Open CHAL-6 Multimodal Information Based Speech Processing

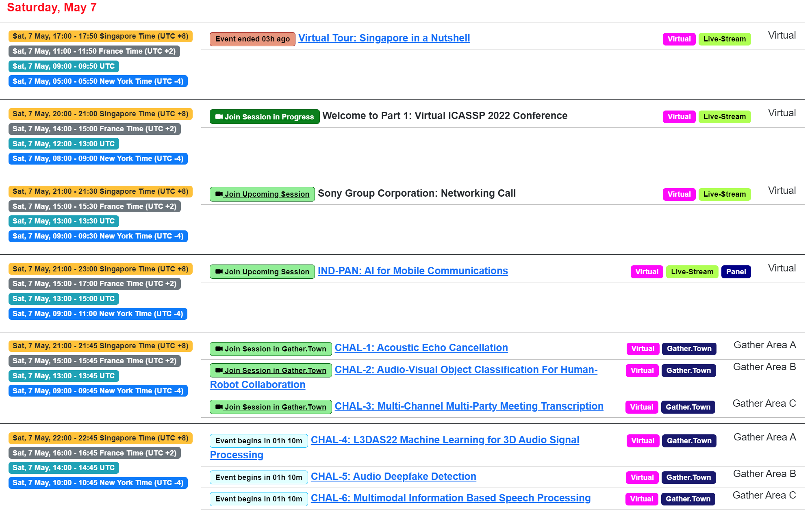click(450, 498)
